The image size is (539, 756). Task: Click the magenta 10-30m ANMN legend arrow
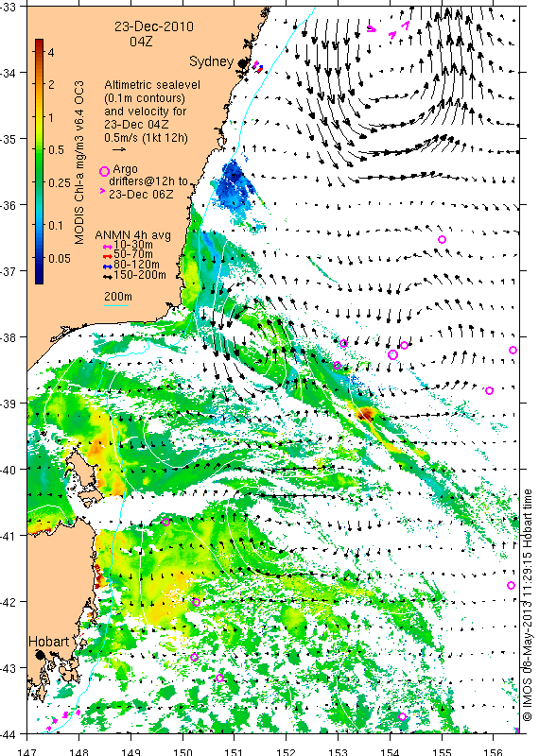pos(108,246)
